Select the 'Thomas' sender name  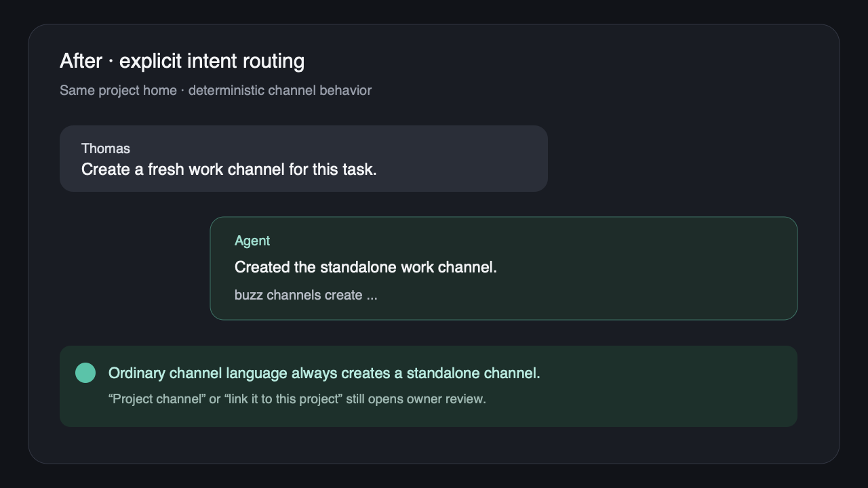coord(106,148)
